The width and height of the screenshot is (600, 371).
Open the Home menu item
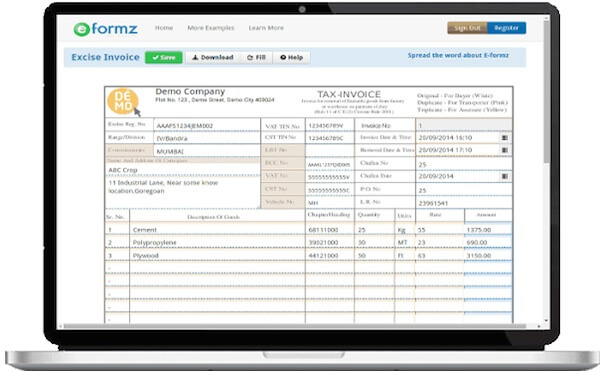164,28
